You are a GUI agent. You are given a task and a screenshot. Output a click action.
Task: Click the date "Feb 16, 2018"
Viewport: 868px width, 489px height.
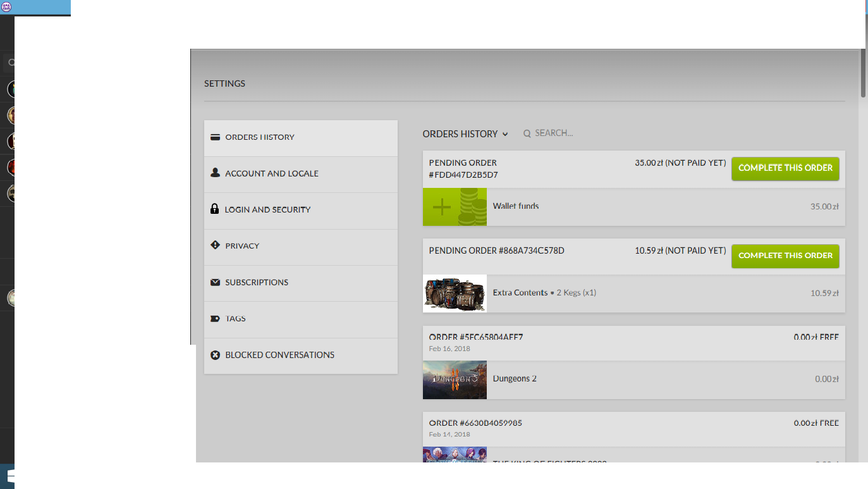click(449, 349)
